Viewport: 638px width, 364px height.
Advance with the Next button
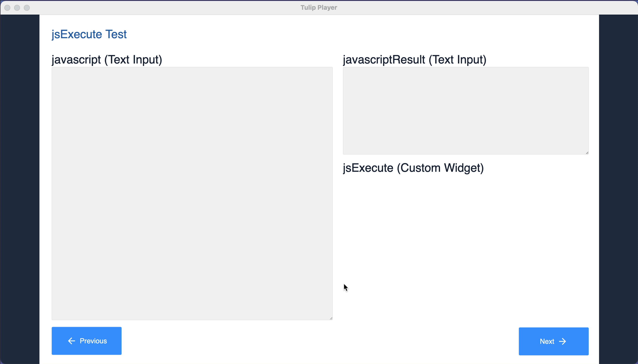(554, 341)
